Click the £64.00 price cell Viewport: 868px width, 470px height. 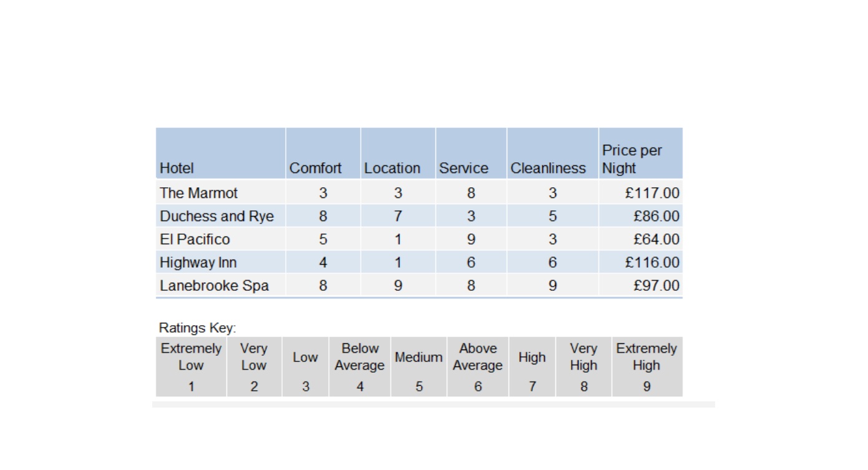click(x=641, y=239)
